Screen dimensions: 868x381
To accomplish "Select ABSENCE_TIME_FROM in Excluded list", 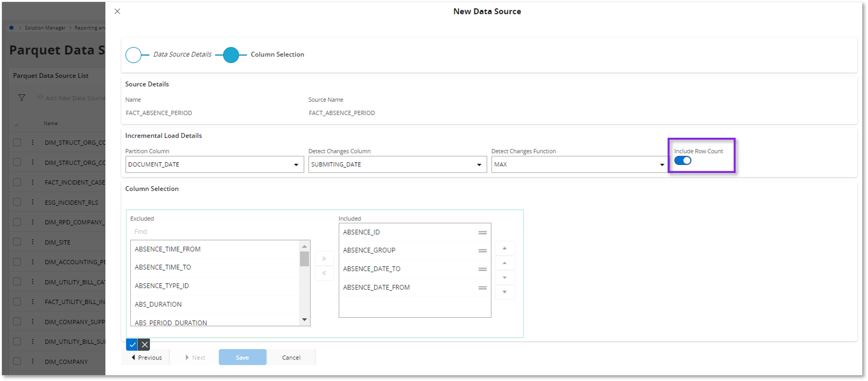I will (215, 249).
